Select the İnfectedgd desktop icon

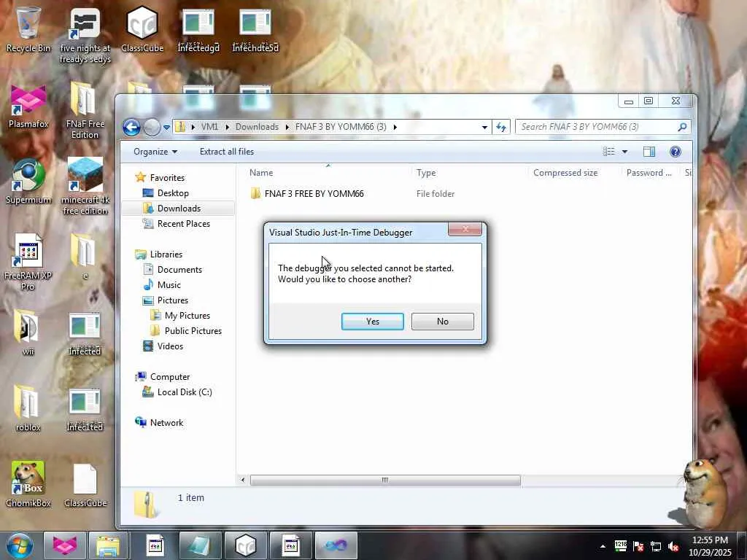[x=198, y=31]
